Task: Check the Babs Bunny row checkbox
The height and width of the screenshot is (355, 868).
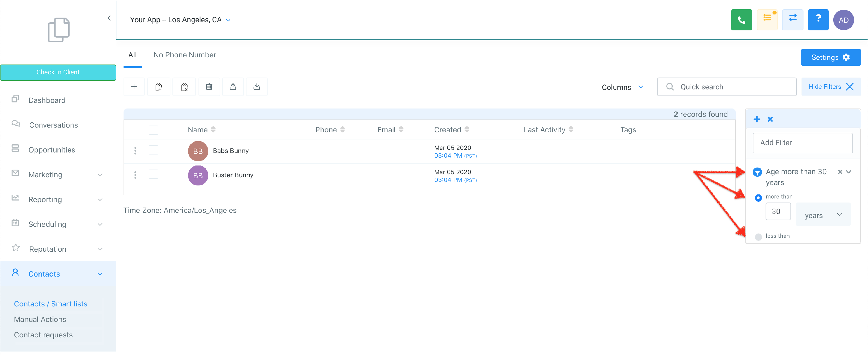Action: (153, 150)
